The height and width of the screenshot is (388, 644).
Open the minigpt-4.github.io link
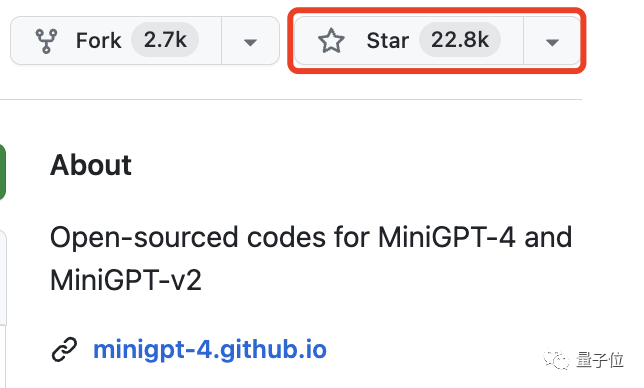(x=210, y=349)
